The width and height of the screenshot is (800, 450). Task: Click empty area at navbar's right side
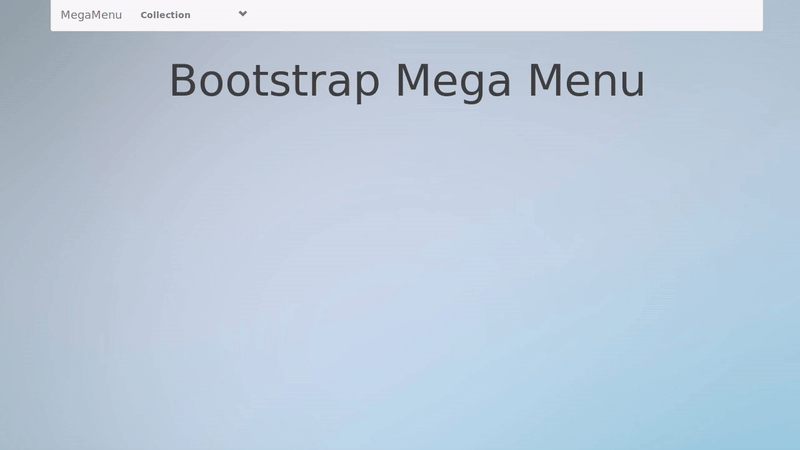[650, 15]
